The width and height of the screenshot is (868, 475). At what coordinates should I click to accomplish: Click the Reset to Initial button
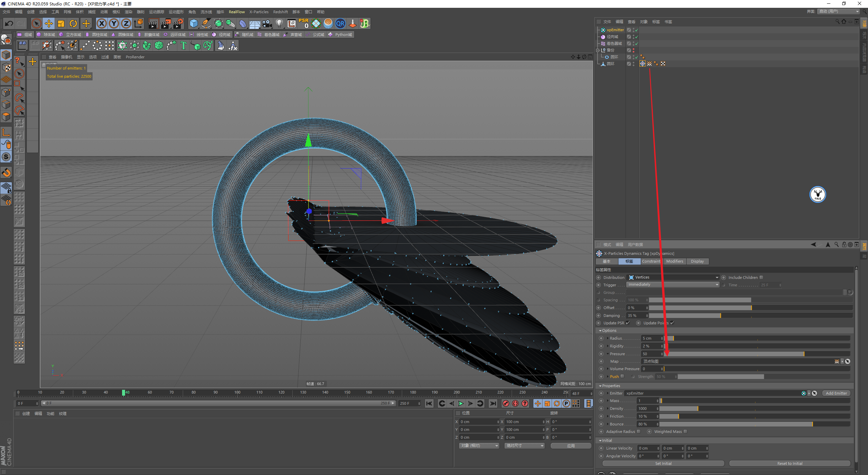point(789,463)
